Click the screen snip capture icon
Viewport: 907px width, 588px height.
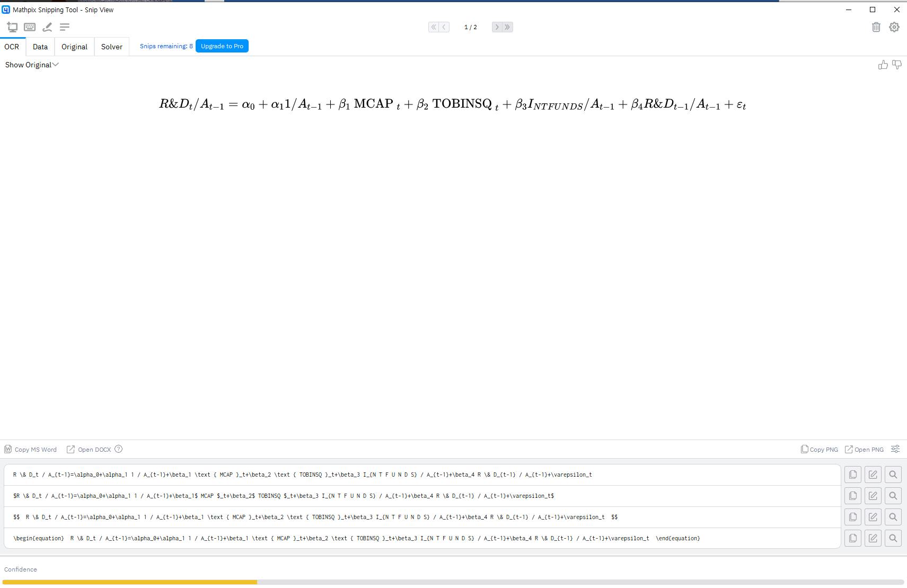(12, 27)
